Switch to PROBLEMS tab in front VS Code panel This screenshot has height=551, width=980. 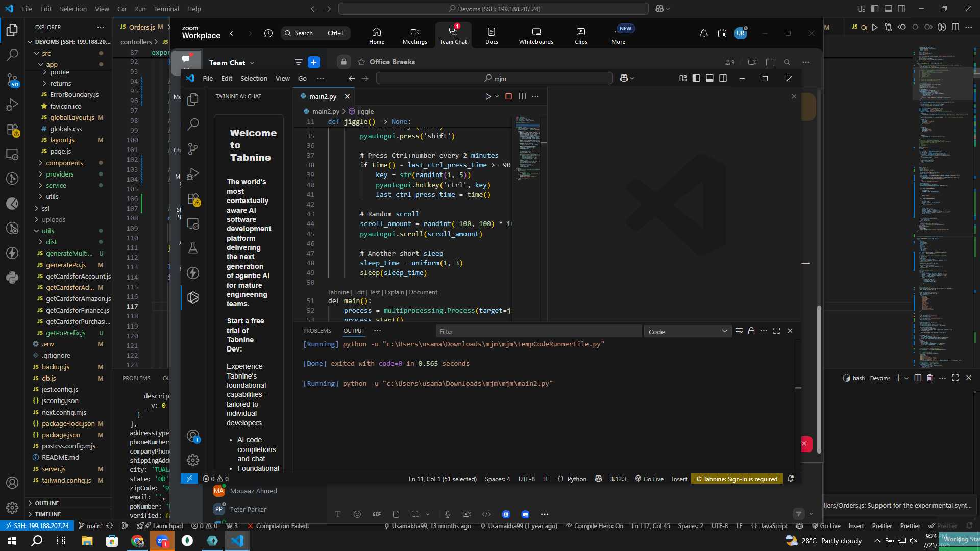point(317,331)
